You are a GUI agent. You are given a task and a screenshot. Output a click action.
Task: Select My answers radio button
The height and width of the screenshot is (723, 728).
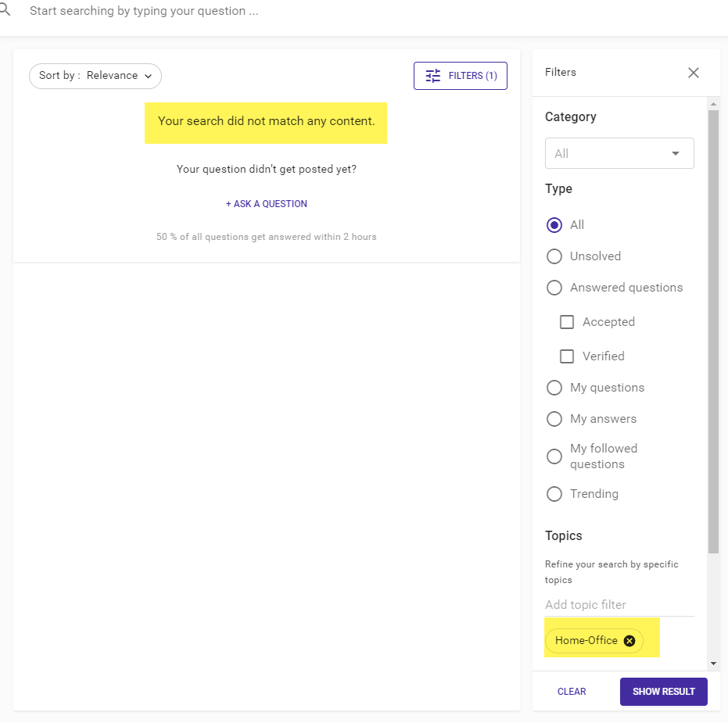(554, 419)
